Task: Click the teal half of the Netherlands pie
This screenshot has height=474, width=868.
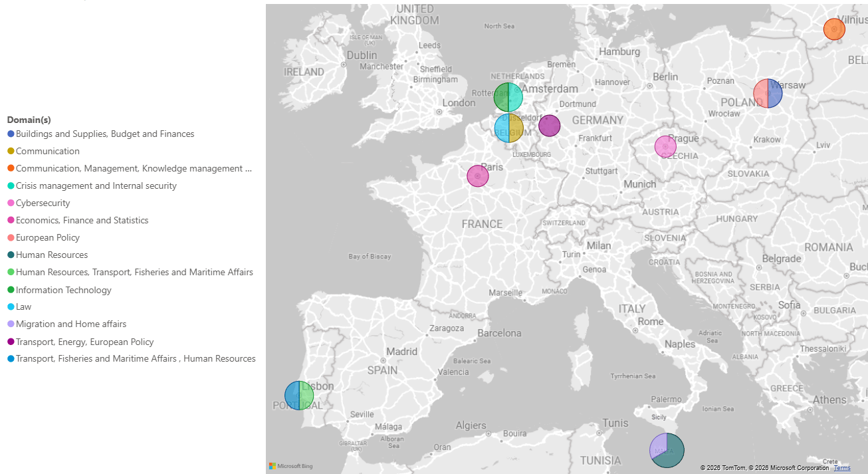Action: (x=516, y=97)
